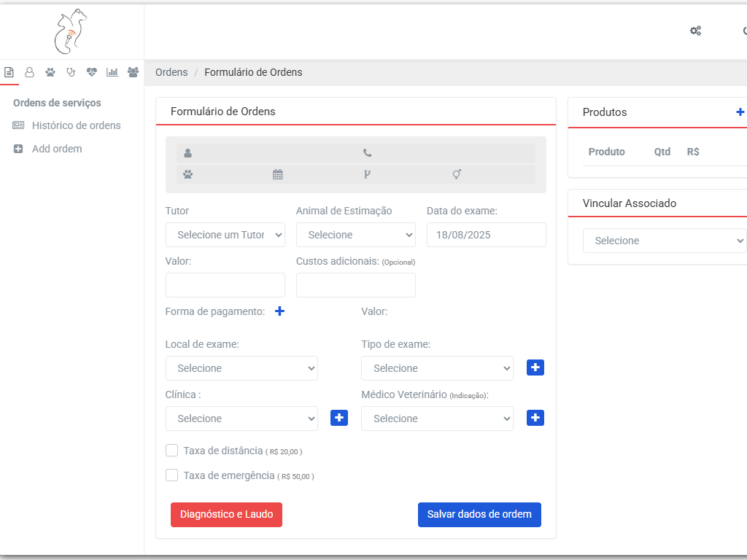The height and width of the screenshot is (560, 747).
Task: Select Add ordem in the sidebar
Action: (57, 149)
